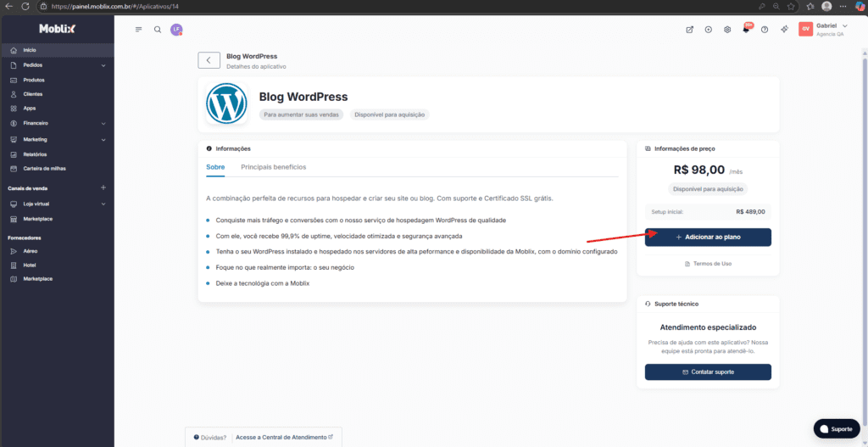Go to Início in the sidebar
The image size is (868, 447).
57,50
